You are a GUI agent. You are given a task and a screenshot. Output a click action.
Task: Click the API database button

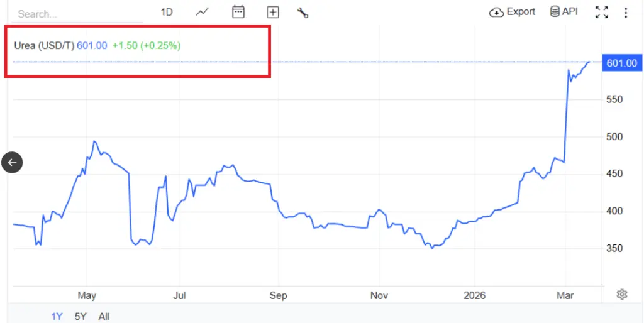tap(563, 12)
